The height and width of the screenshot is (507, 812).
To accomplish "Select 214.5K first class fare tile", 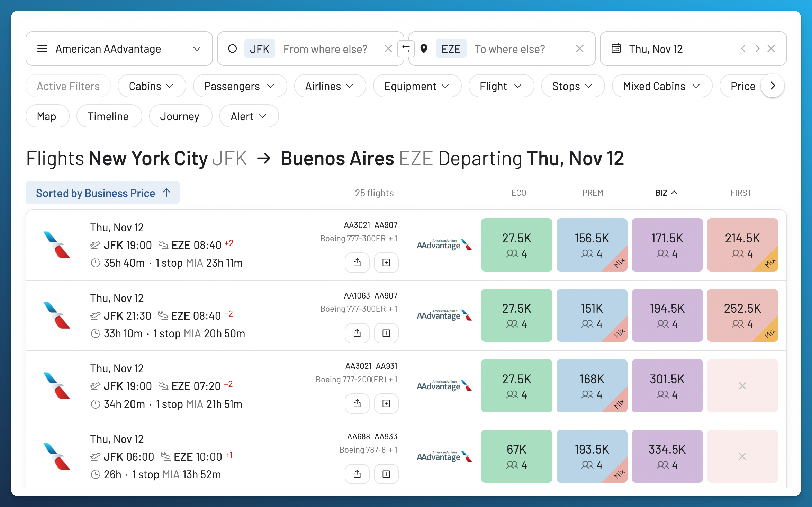I will 742,245.
